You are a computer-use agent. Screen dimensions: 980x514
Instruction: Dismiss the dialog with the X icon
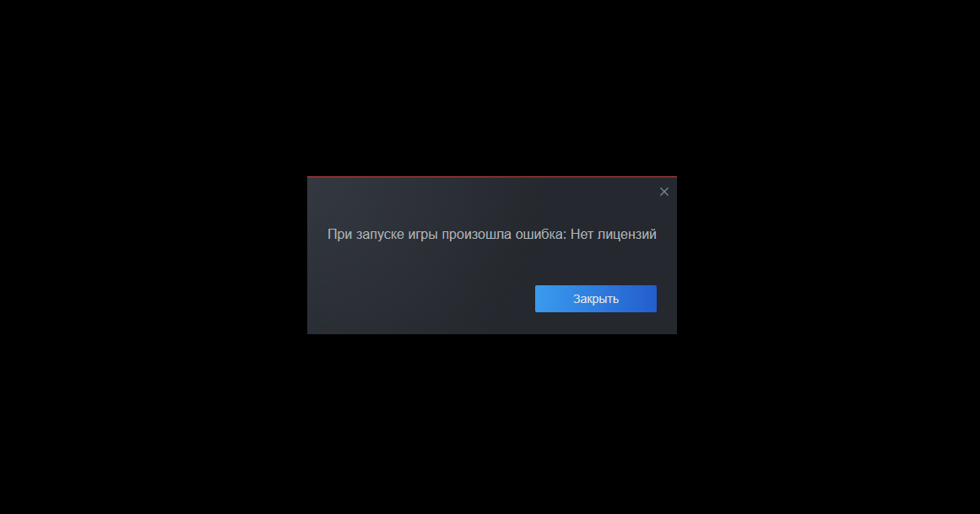pyautogui.click(x=664, y=192)
